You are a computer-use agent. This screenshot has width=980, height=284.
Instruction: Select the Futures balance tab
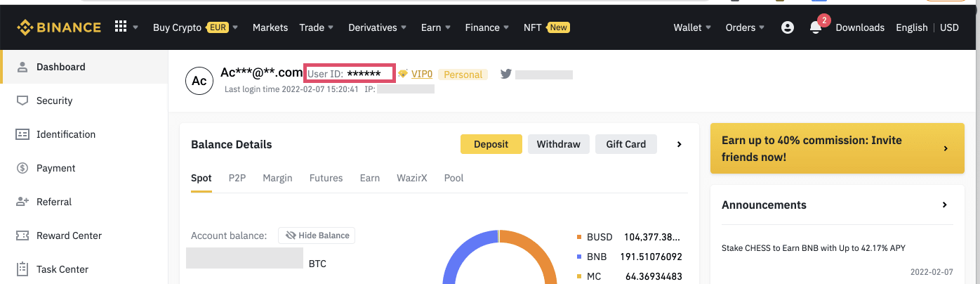pos(326,178)
